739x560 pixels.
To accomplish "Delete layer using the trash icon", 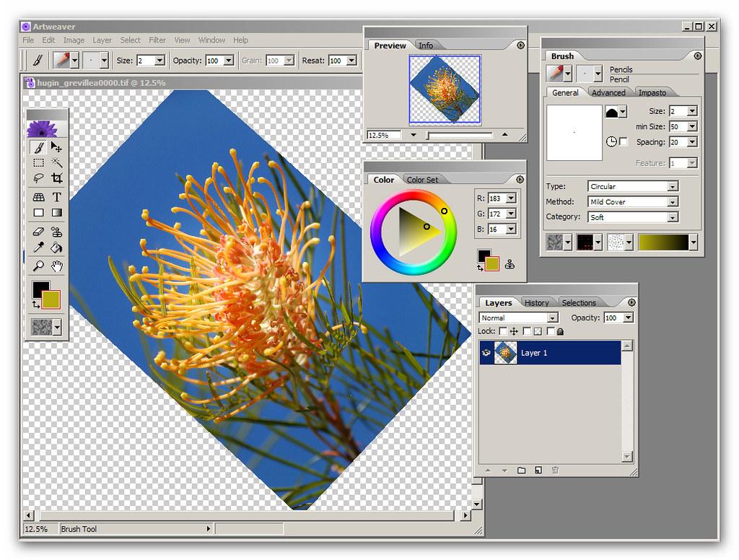I will (555, 471).
